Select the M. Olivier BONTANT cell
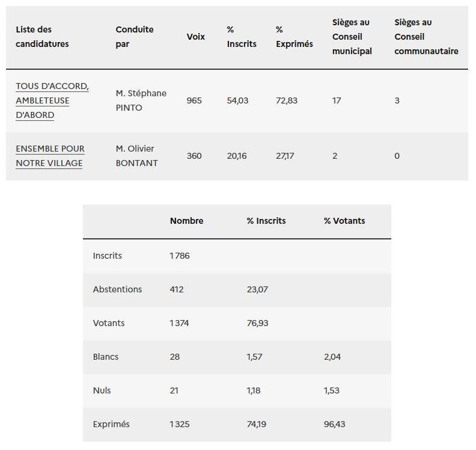This screenshot has height=450, width=476. click(x=136, y=156)
